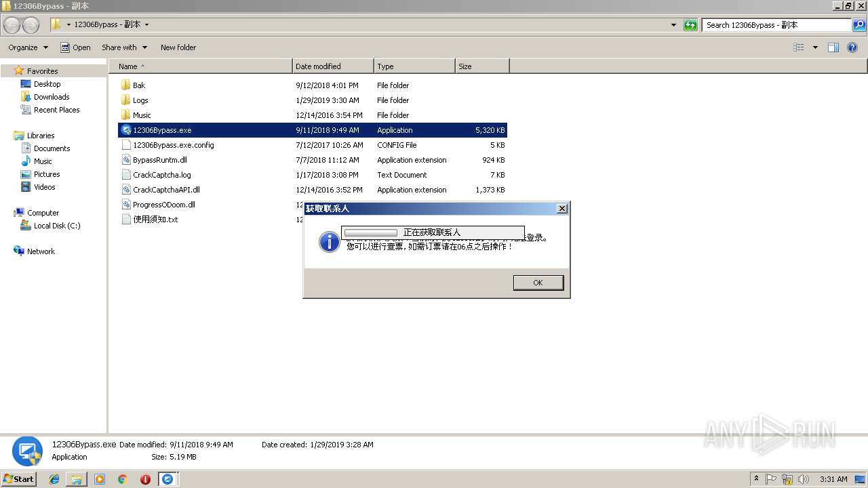Click the Action Center flag tray icon

(772, 479)
